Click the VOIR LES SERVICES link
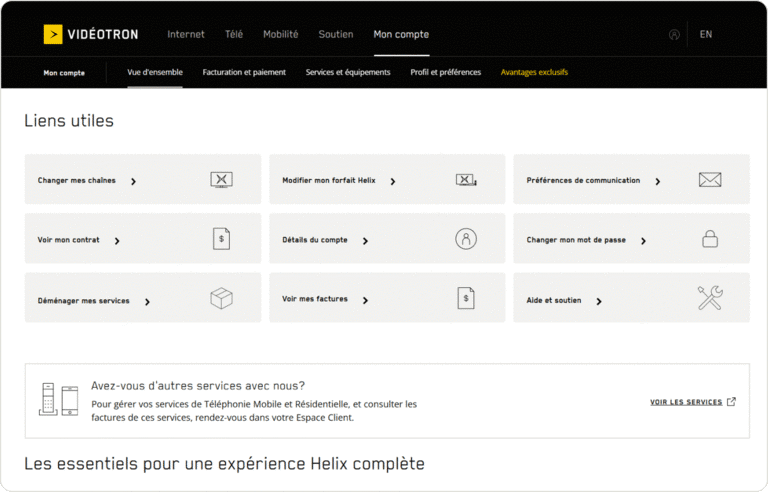The width and height of the screenshot is (768, 492). tap(686, 402)
